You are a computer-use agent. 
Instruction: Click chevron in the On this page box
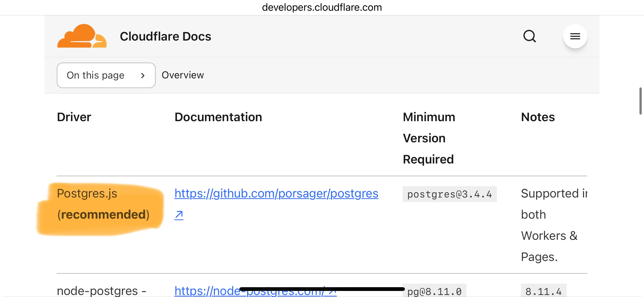coord(143,75)
